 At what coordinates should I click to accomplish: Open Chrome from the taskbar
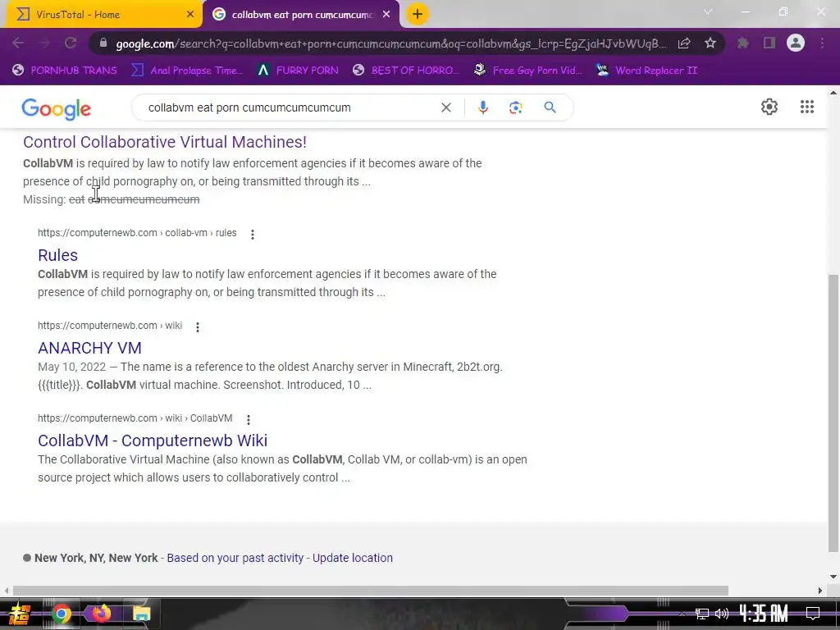point(61,614)
